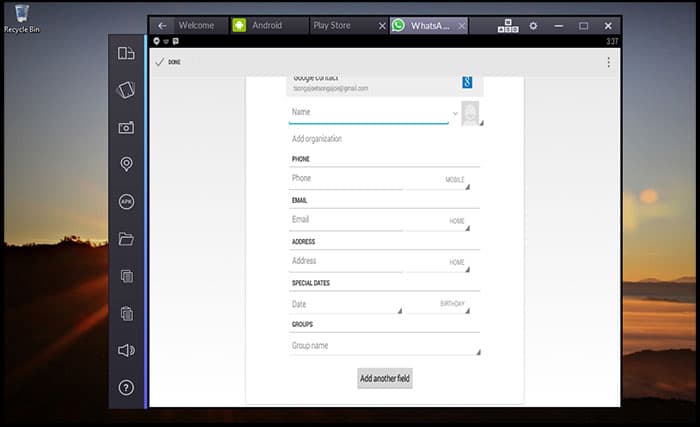Click the ADDRESS section header
The image size is (700, 427).
pos(303,242)
